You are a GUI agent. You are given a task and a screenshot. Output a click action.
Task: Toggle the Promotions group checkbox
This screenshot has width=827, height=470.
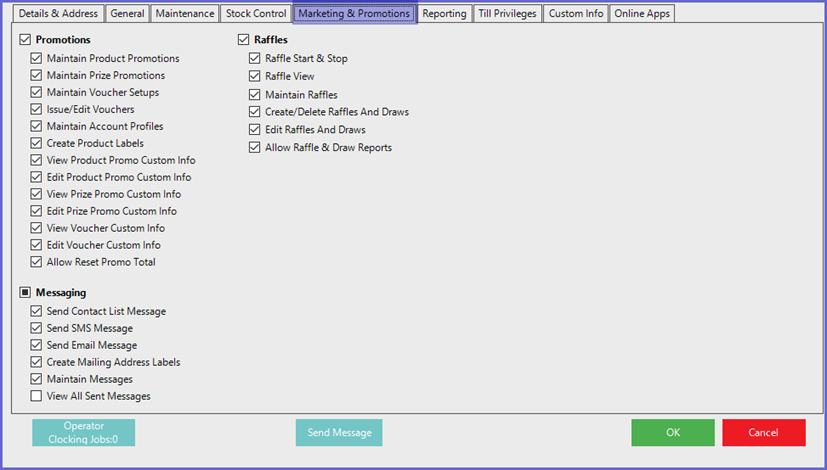pos(25,40)
